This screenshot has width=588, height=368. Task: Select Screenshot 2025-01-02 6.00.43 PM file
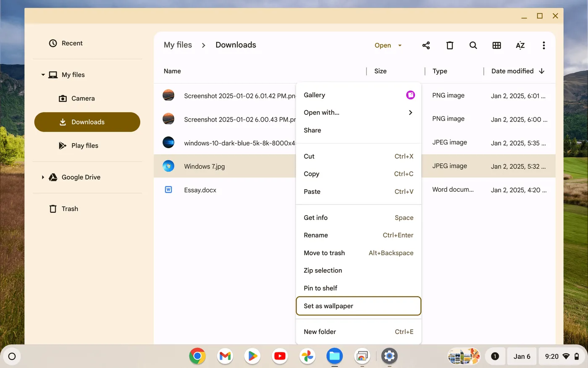[x=240, y=119]
